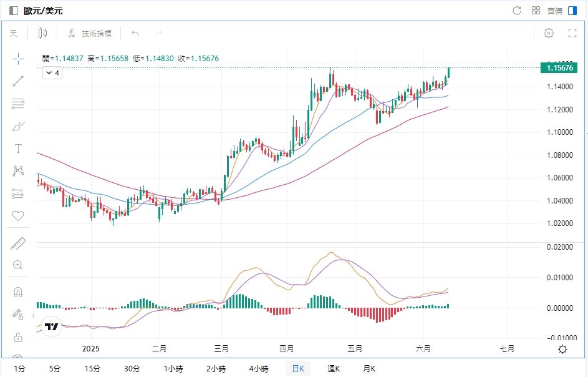The width and height of the screenshot is (588, 377).
Task: Toggle the right side panel
Action: click(x=572, y=11)
